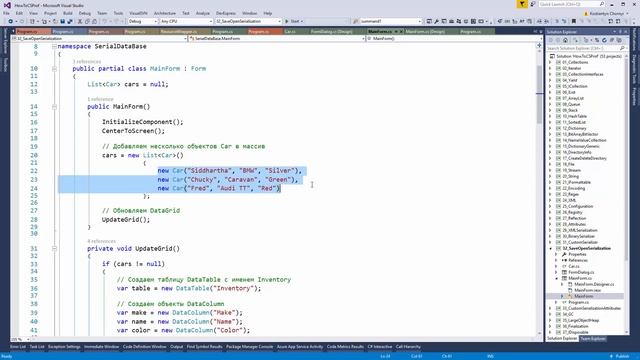Click the Visual Studio logo icon
Image resolution: width=640 pixels, height=360 pixels.
click(7, 5)
